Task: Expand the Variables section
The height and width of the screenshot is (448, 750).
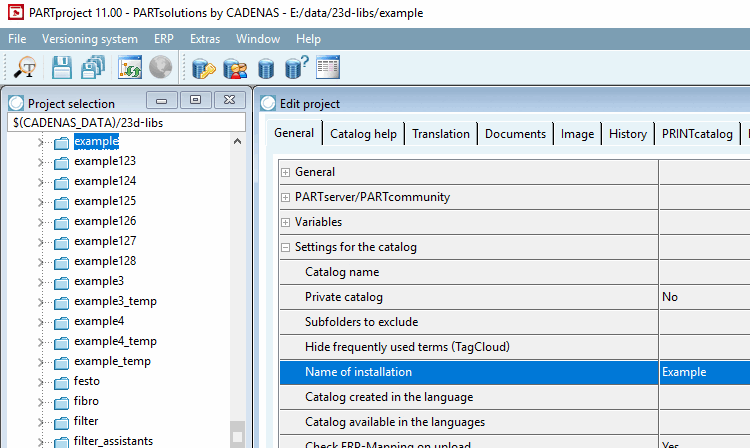Action: click(x=286, y=222)
